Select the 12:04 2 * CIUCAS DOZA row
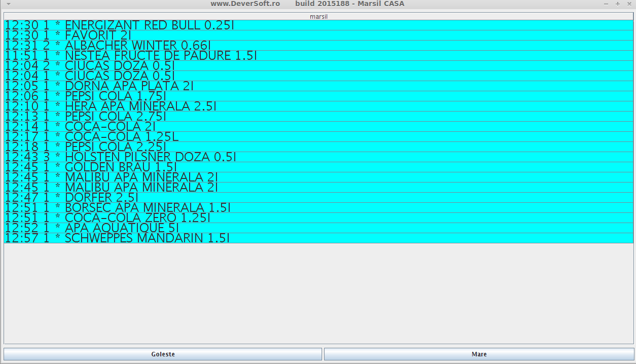Screen dimensions: 636x364 tap(319, 66)
